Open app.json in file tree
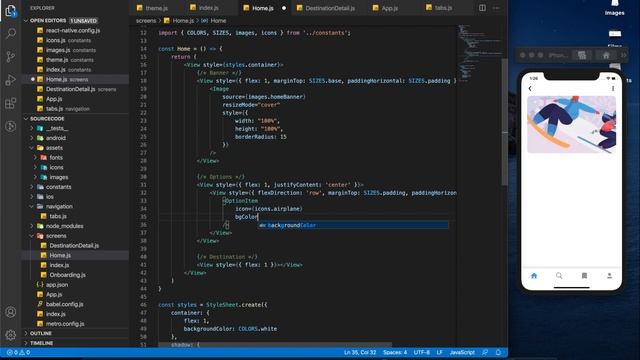Viewport: 640px width, 360px height. [x=57, y=285]
